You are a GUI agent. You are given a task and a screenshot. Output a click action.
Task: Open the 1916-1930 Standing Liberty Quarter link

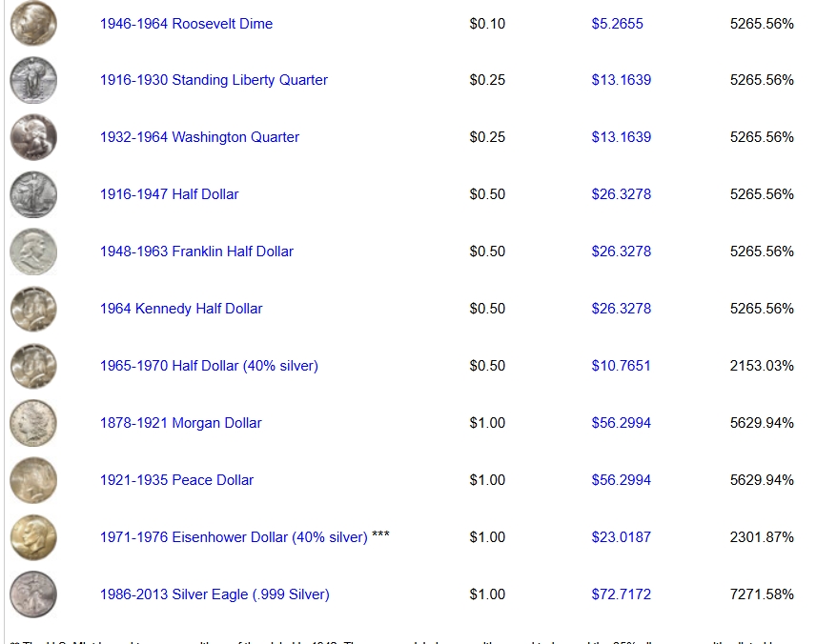pos(214,80)
